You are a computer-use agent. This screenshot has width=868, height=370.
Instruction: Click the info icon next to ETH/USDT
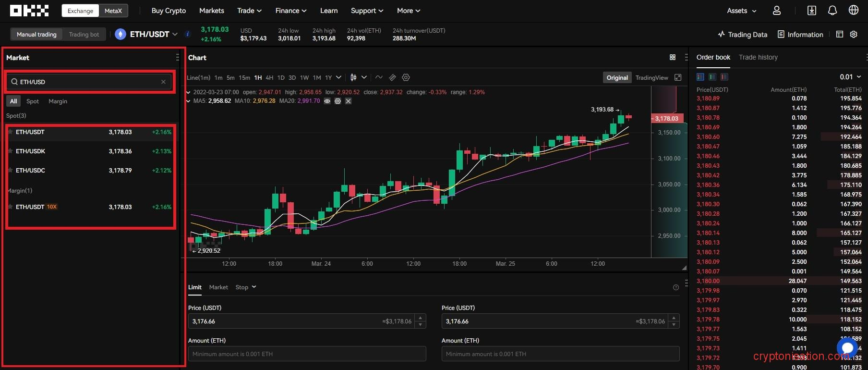click(188, 34)
